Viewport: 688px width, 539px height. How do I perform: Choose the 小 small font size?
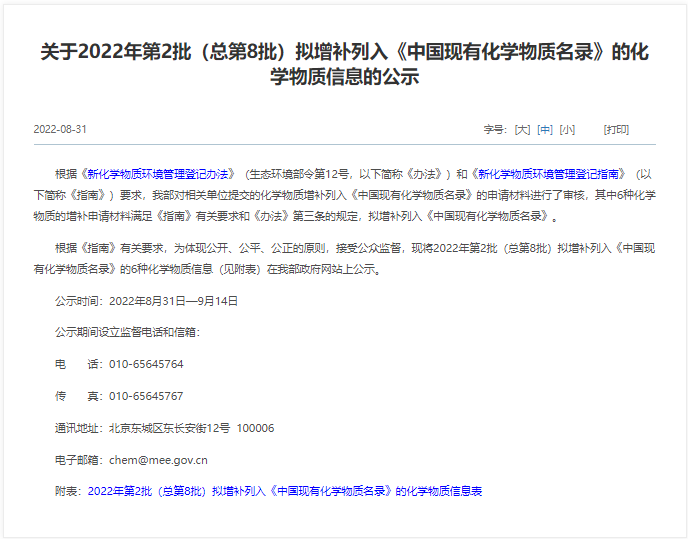pyautogui.click(x=567, y=130)
